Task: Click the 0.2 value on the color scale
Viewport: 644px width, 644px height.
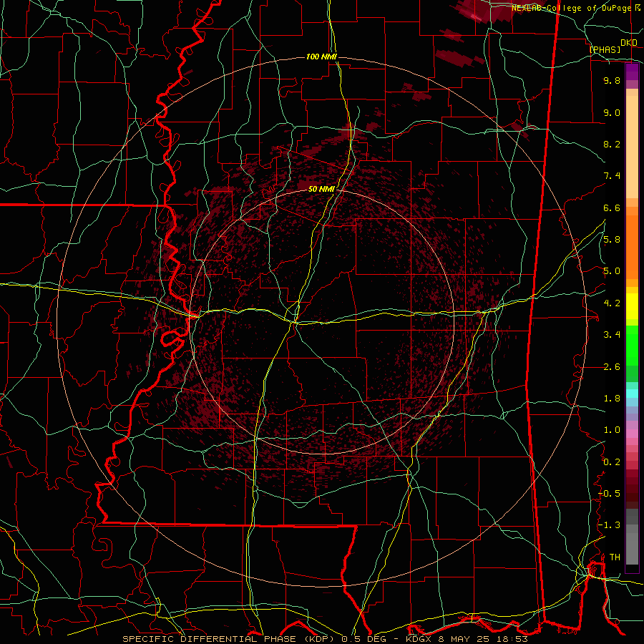Action: click(612, 462)
